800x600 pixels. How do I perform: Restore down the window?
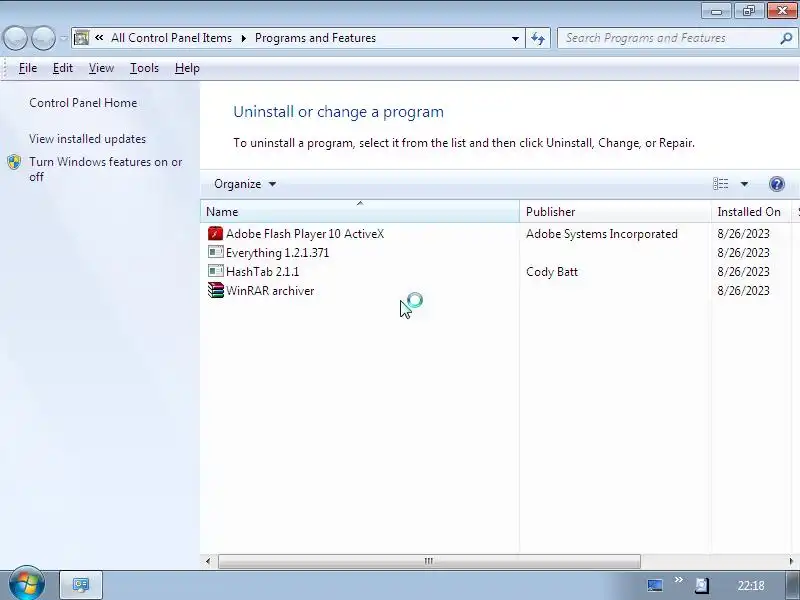(748, 11)
